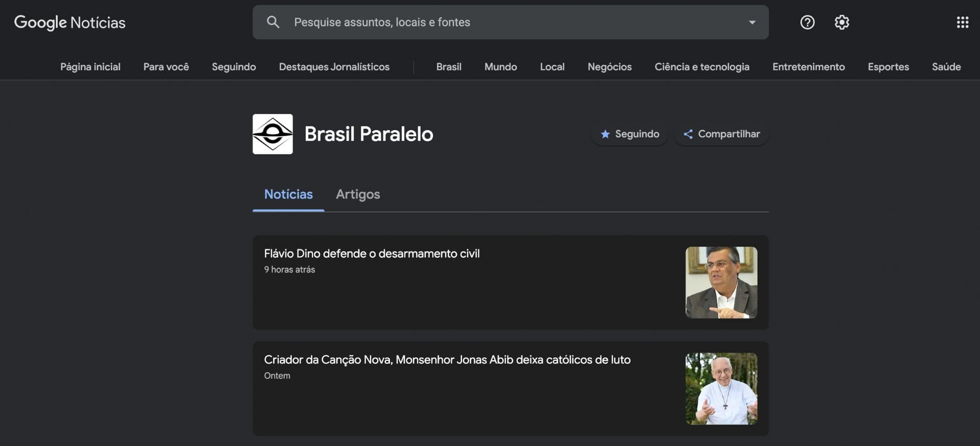980x446 pixels.
Task: Go to Página inicial
Action: 90,67
